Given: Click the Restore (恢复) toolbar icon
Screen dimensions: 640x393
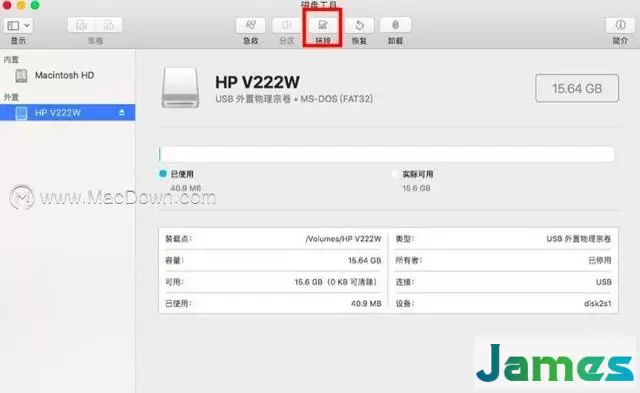Looking at the screenshot, I should [x=359, y=25].
